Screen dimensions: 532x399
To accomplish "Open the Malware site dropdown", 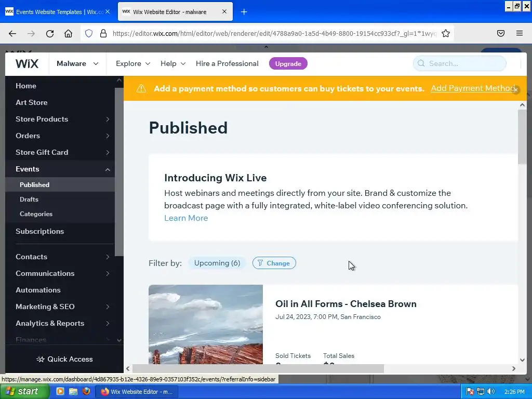I will tap(77, 63).
